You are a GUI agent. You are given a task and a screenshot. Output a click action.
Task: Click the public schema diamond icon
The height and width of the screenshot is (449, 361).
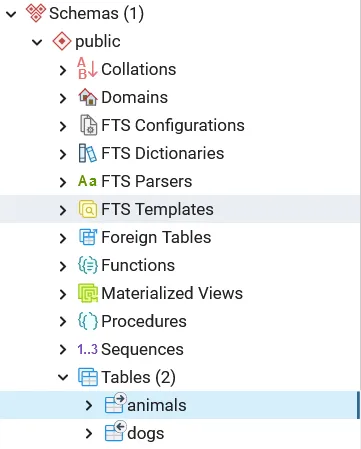(x=62, y=41)
